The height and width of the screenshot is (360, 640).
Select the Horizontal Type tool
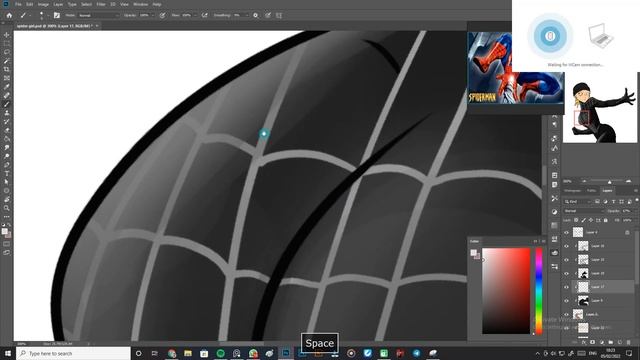pyautogui.click(x=7, y=173)
